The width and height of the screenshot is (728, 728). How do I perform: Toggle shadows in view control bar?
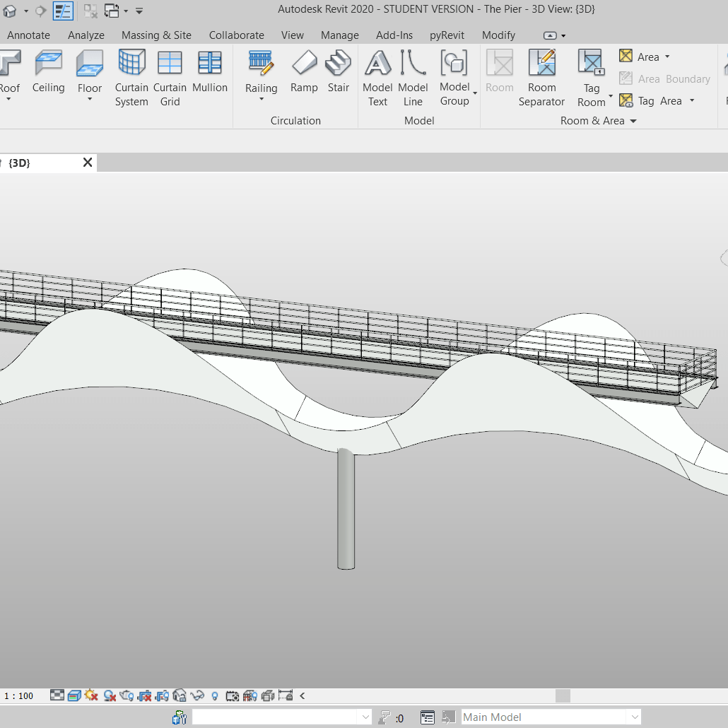click(110, 695)
